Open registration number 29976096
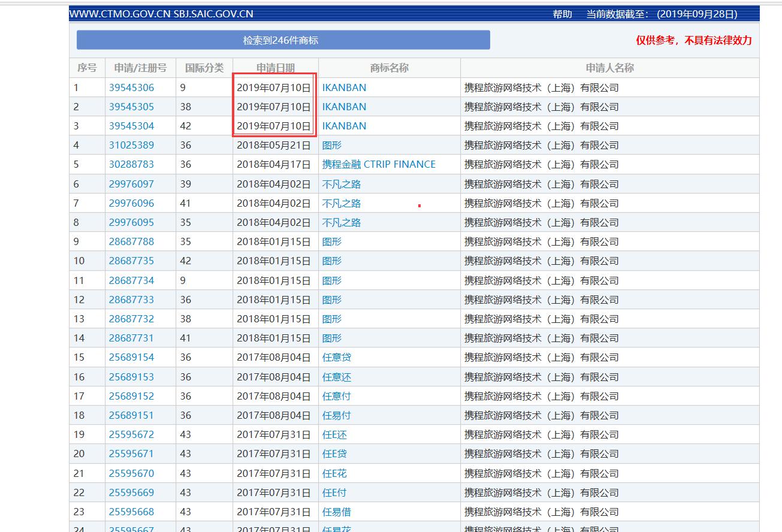 tap(131, 203)
